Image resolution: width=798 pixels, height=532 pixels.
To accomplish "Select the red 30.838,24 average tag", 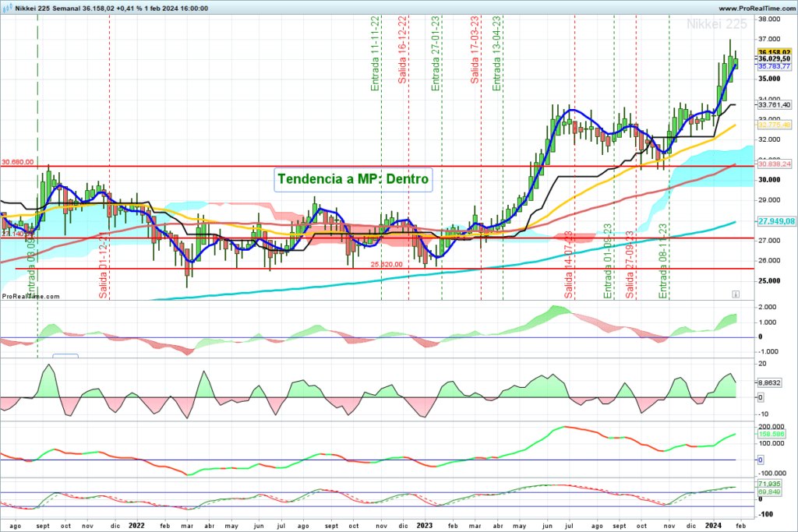I will [774, 164].
